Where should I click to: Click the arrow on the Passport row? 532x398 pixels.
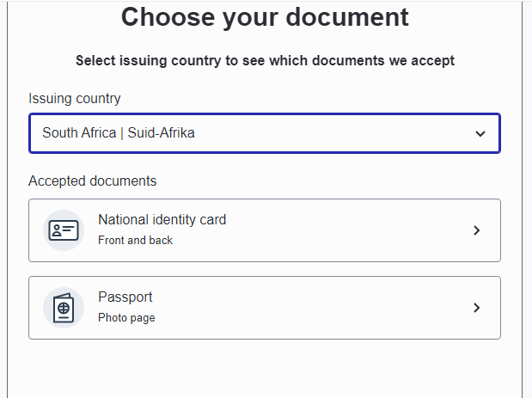(x=477, y=308)
